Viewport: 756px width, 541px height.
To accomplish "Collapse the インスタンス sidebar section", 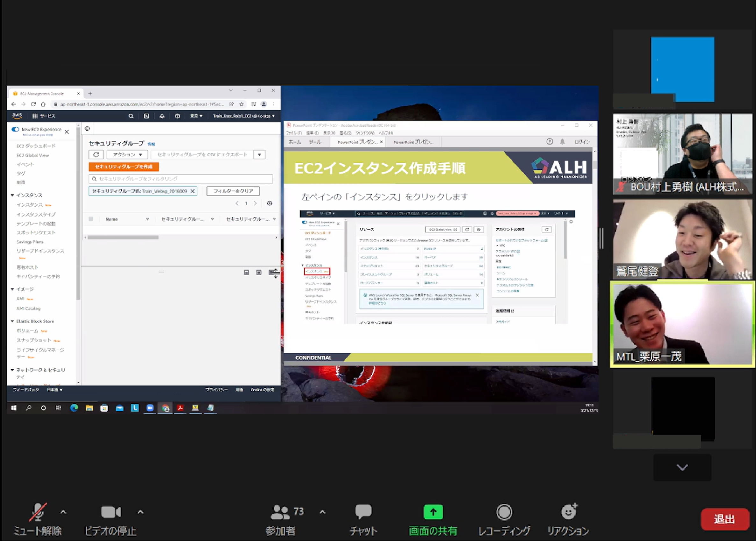I will click(13, 196).
